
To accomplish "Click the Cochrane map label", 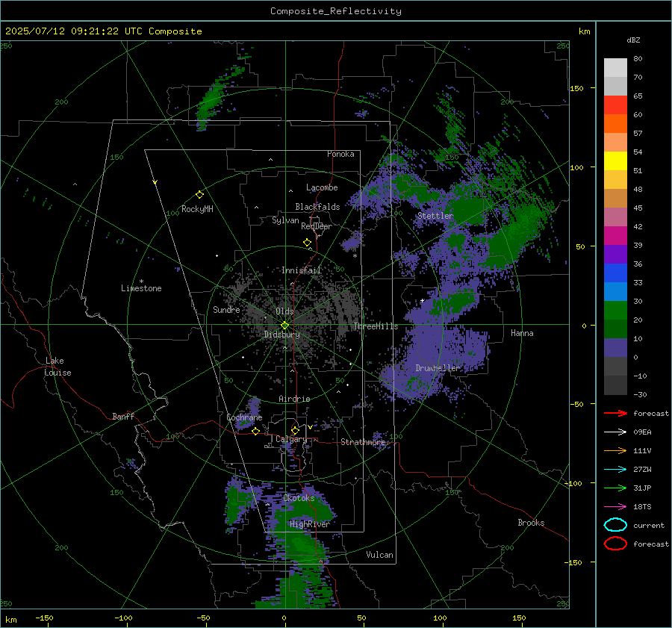I will click(244, 417).
